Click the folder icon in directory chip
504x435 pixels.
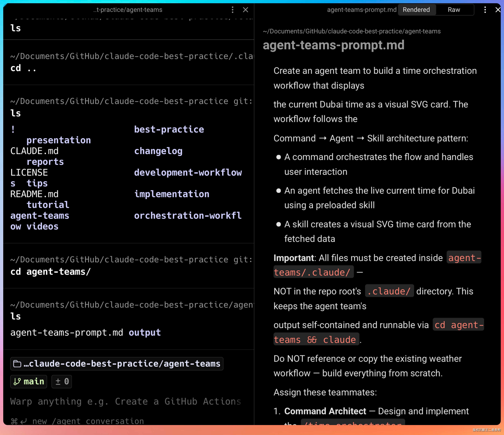17,364
